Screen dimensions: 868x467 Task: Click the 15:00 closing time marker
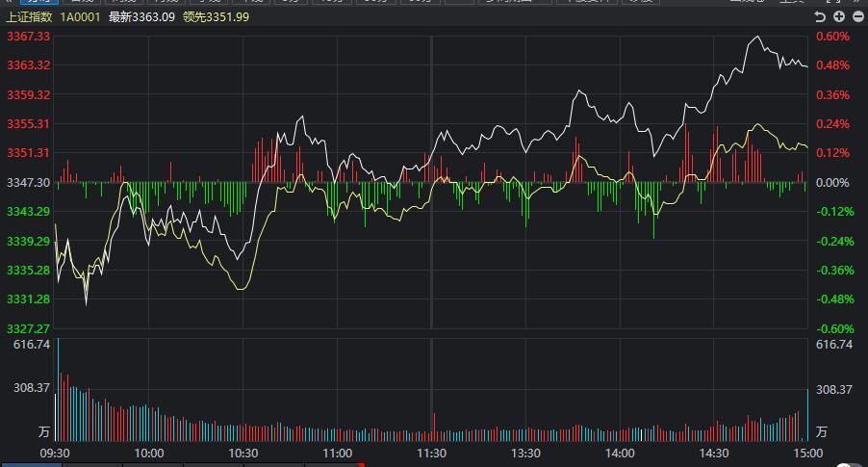point(807,454)
